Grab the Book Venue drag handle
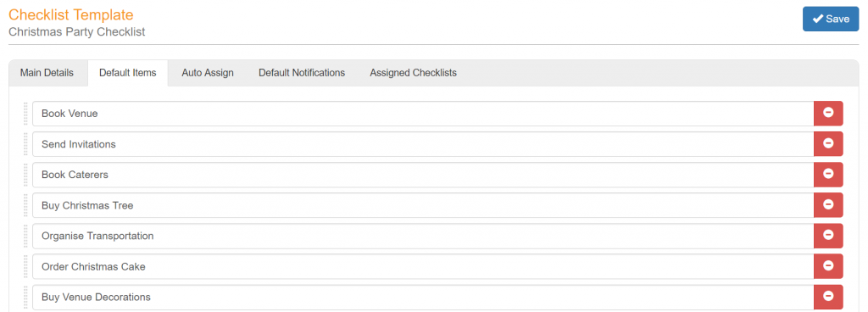 click(x=25, y=114)
